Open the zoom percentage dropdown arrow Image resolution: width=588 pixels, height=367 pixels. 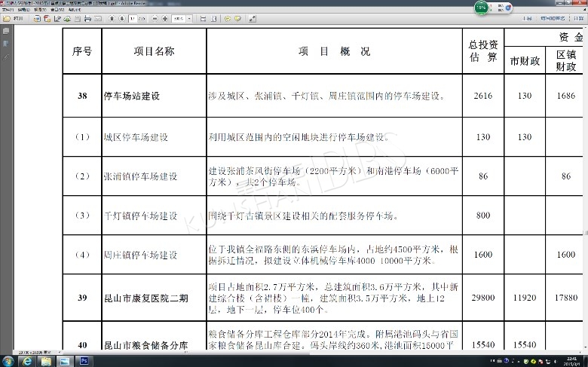(189, 18)
